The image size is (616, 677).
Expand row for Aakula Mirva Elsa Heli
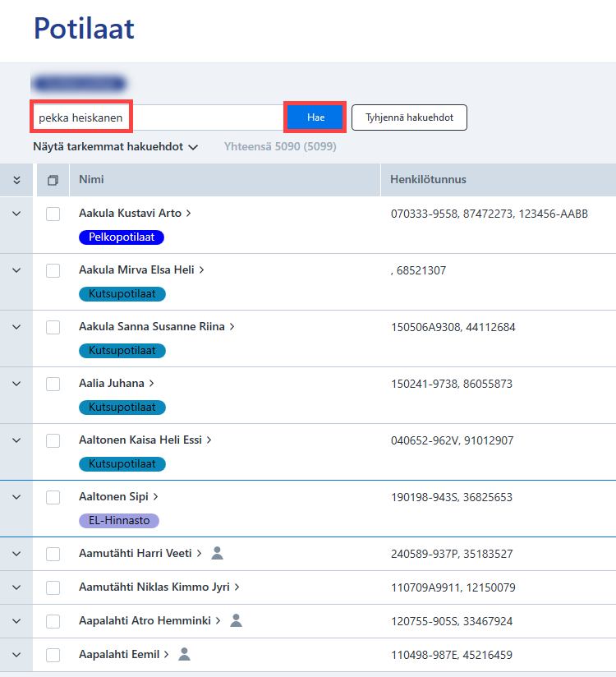pyautogui.click(x=16, y=270)
